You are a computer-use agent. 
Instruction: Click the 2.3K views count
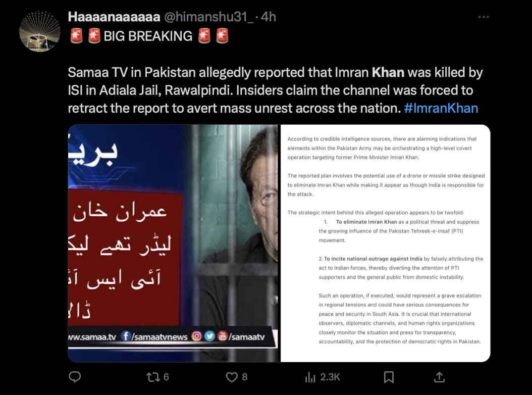click(x=330, y=377)
